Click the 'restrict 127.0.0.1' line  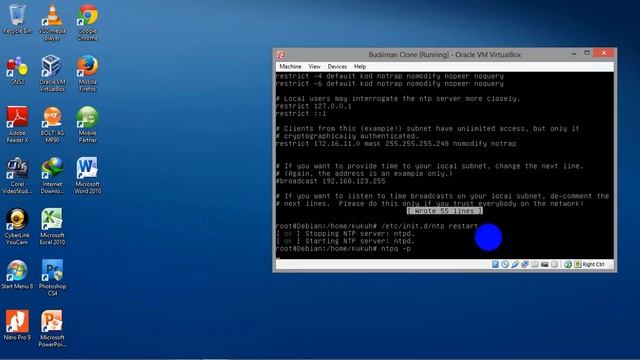pos(313,106)
